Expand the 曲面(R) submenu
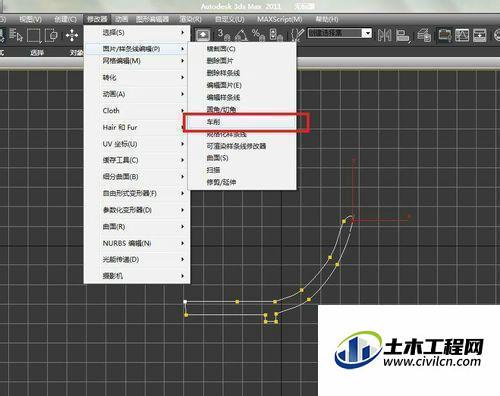 [137, 227]
